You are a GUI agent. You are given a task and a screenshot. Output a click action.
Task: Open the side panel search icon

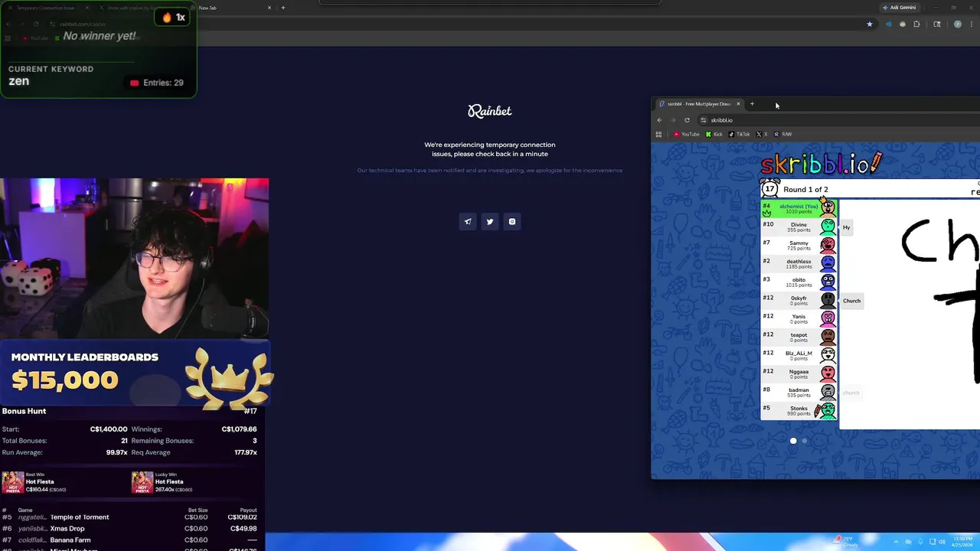(x=936, y=24)
